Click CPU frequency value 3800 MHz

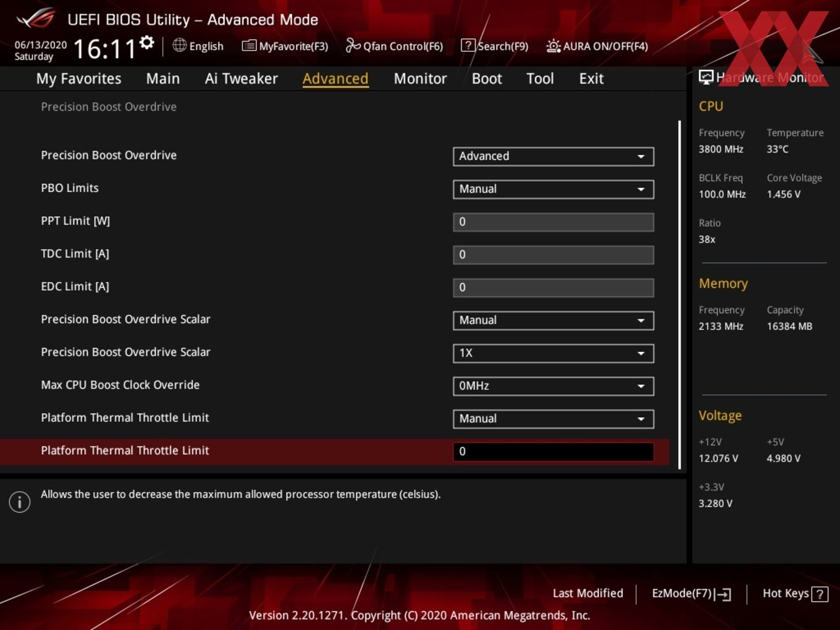721,149
